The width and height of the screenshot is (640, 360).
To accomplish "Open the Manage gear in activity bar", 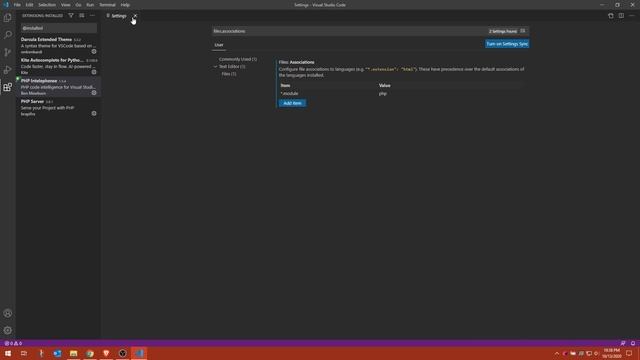I will 8,330.
